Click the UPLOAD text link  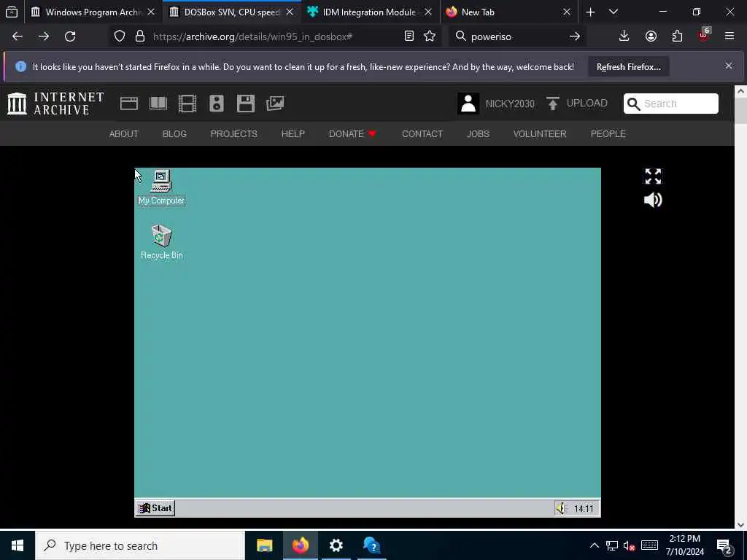pyautogui.click(x=587, y=104)
